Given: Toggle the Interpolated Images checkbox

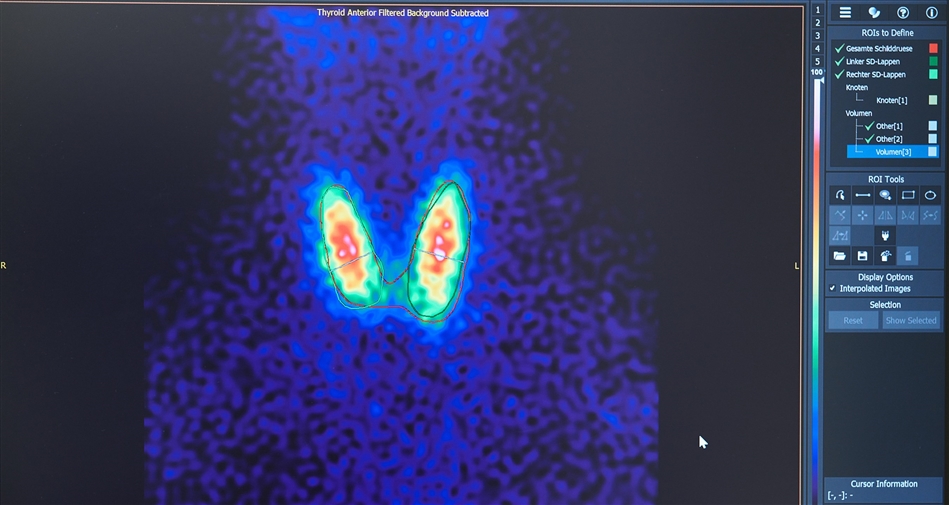Looking at the screenshot, I should point(833,289).
